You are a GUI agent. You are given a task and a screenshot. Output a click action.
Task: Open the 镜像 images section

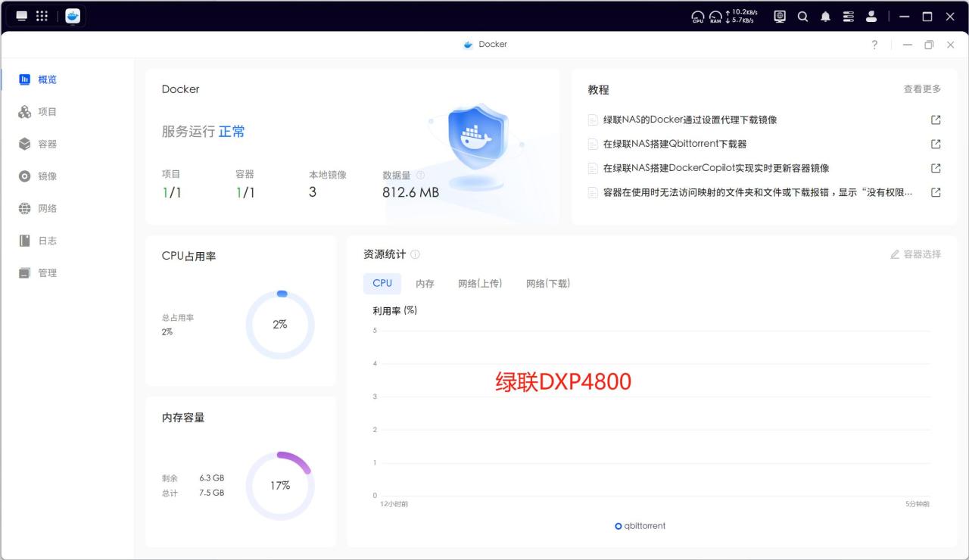[38, 176]
